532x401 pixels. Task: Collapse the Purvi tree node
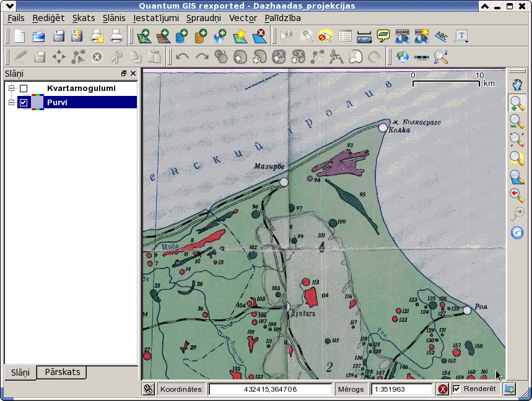(12, 102)
